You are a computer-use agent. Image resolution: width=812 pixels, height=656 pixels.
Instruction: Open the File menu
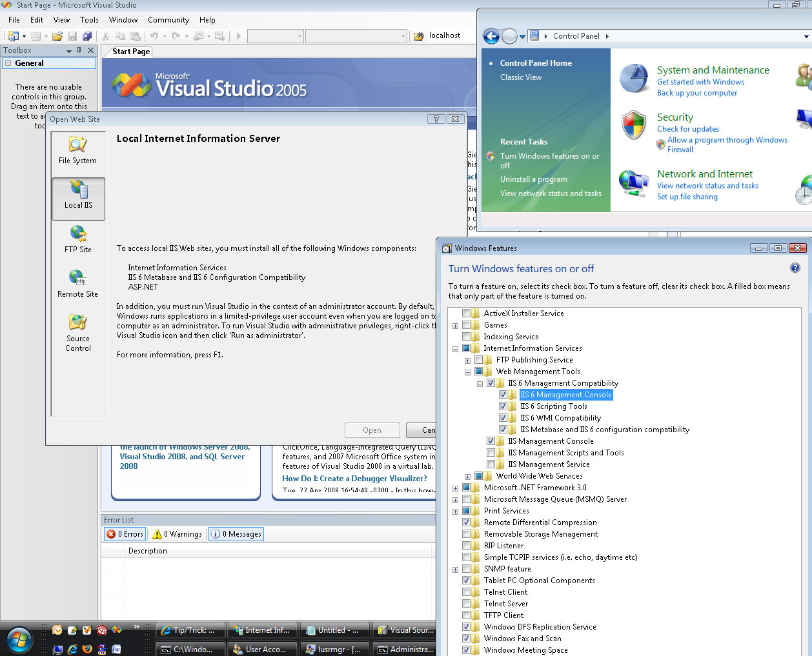[x=14, y=20]
